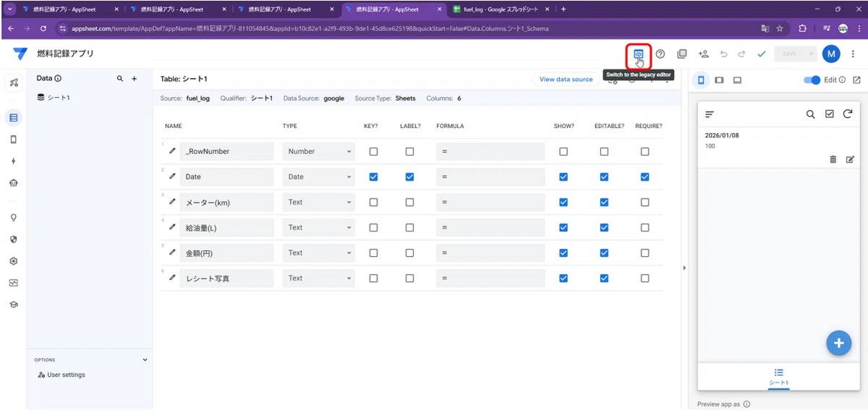Click search icon in app preview
The width and height of the screenshot is (868, 413).
click(x=811, y=114)
